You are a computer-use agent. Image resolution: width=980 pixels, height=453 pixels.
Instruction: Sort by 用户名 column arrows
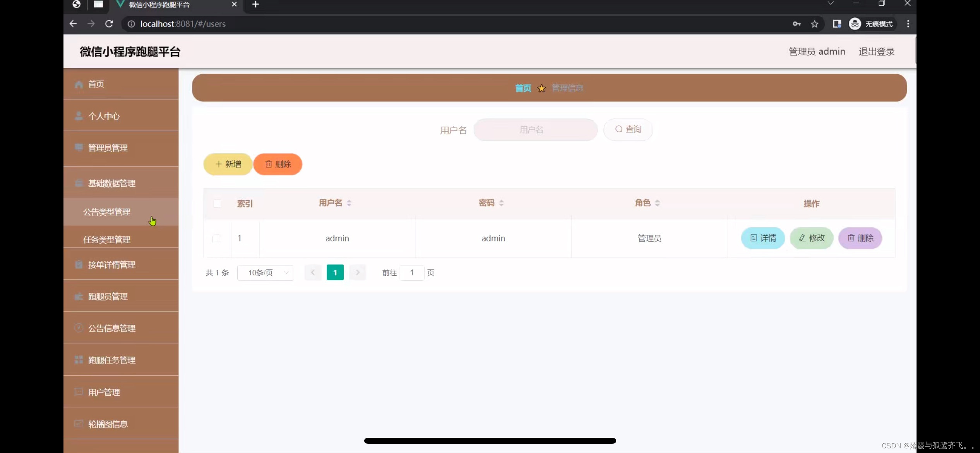point(349,203)
